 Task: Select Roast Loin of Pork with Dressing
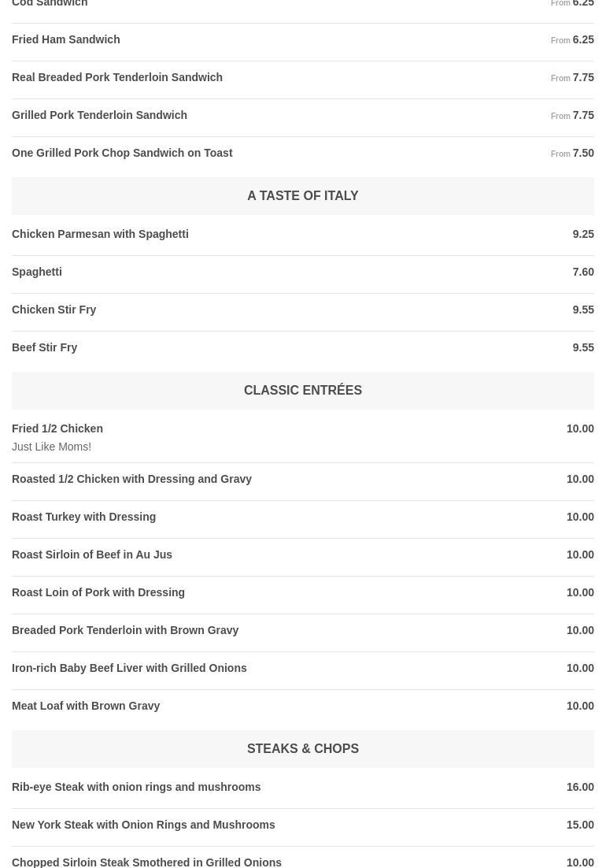click(x=98, y=592)
